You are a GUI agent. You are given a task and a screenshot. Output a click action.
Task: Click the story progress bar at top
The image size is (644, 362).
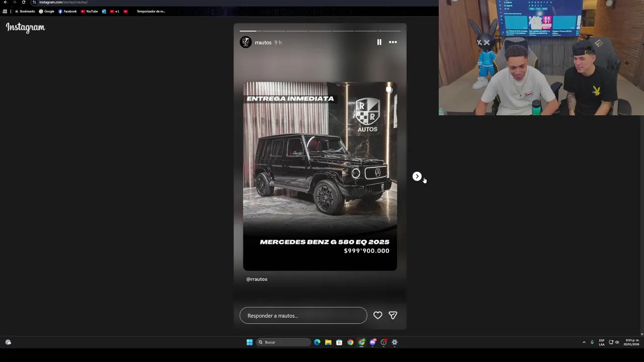(320, 31)
